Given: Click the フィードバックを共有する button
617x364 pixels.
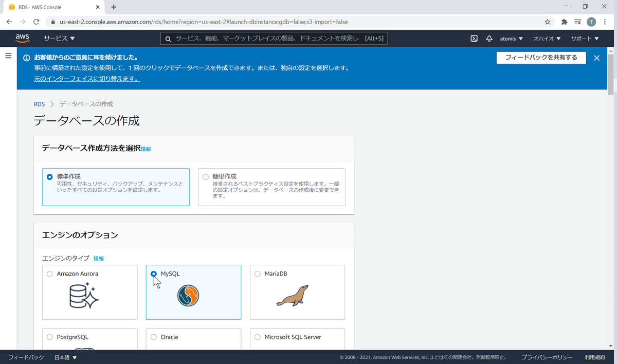Looking at the screenshot, I should tap(541, 58).
